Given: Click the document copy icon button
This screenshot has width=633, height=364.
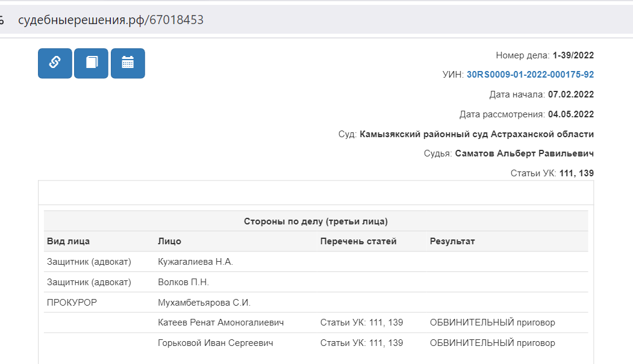Looking at the screenshot, I should pyautogui.click(x=91, y=63).
